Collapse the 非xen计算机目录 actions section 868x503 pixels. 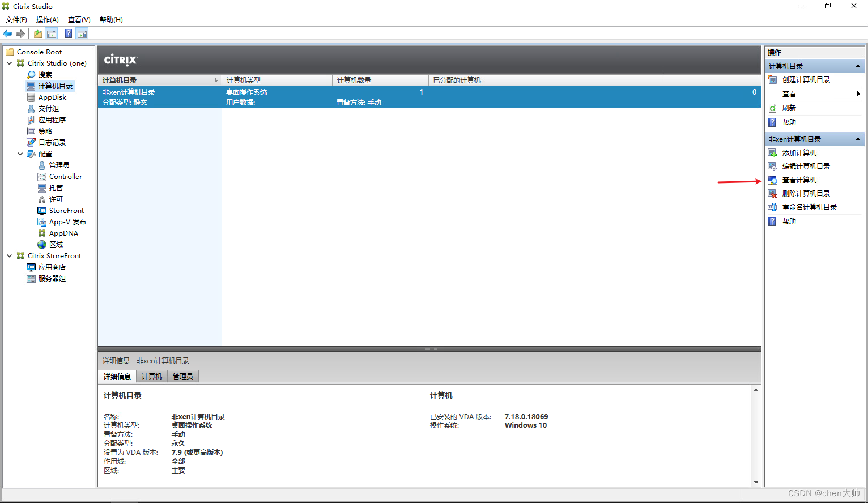click(858, 139)
